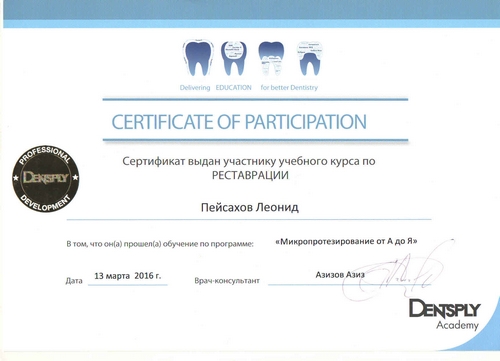Click the consultant name 'Азизов Азиз'
This screenshot has height=361, width=500.
[340, 275]
